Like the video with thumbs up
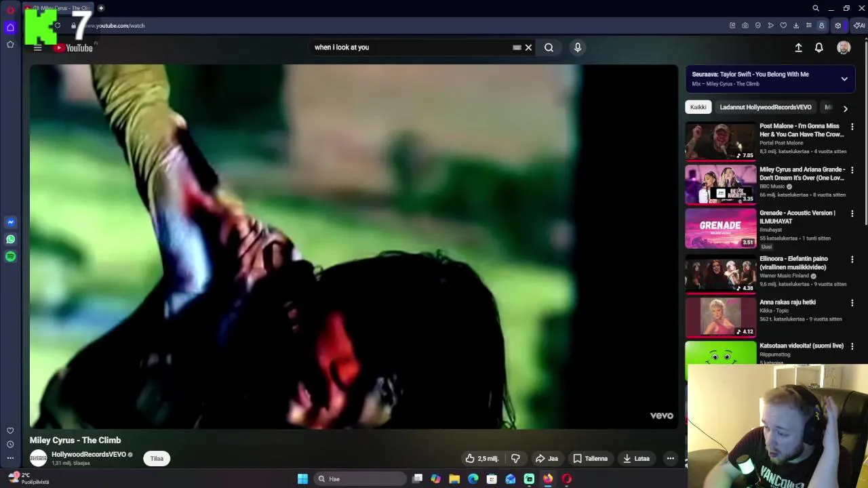The height and width of the screenshot is (488, 868). [x=482, y=458]
